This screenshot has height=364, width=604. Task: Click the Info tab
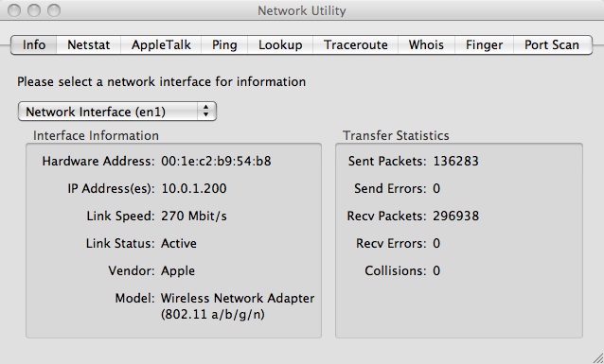34,45
